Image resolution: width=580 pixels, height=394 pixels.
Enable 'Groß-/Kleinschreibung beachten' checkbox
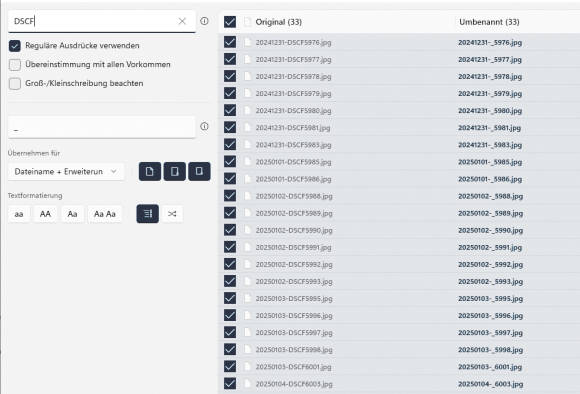coord(15,84)
